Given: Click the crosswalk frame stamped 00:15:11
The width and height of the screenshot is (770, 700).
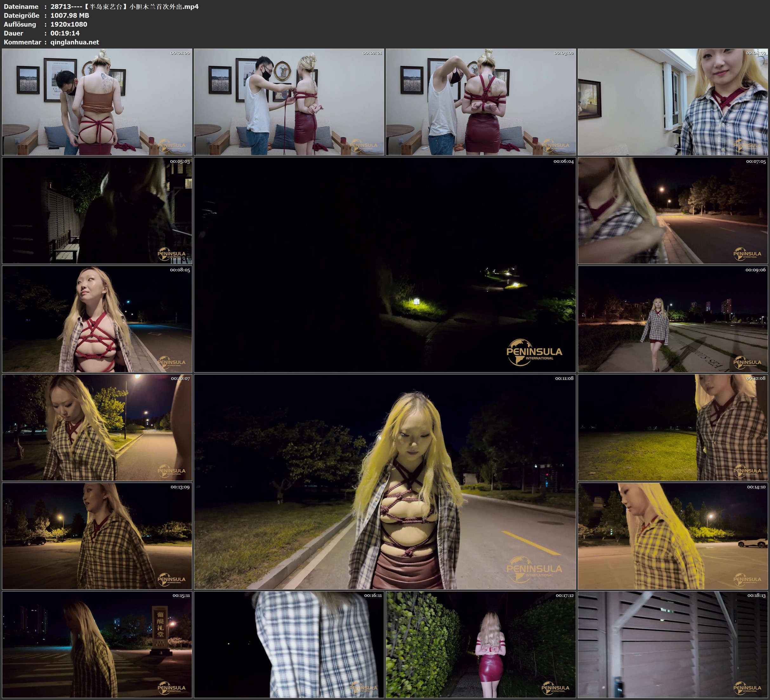Looking at the screenshot, I should (x=97, y=644).
